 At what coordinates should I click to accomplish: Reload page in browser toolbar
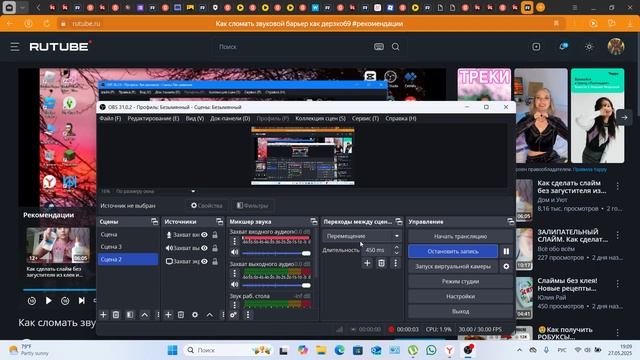pos(47,24)
